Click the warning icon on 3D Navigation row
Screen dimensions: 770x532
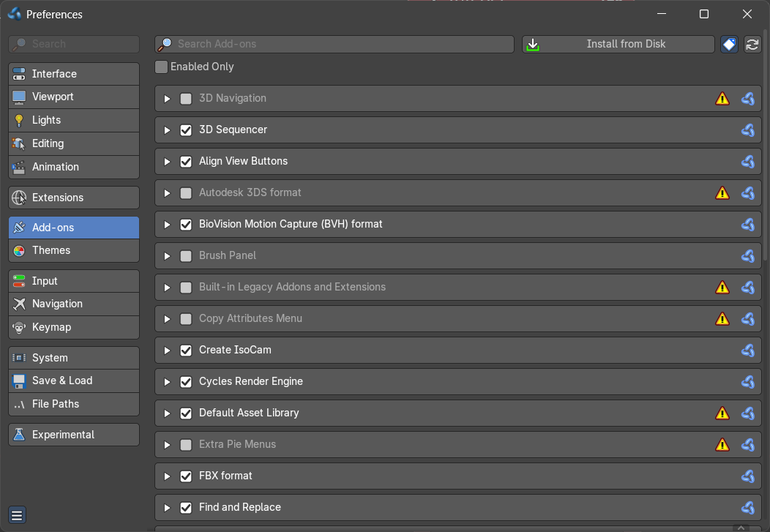pyautogui.click(x=722, y=99)
